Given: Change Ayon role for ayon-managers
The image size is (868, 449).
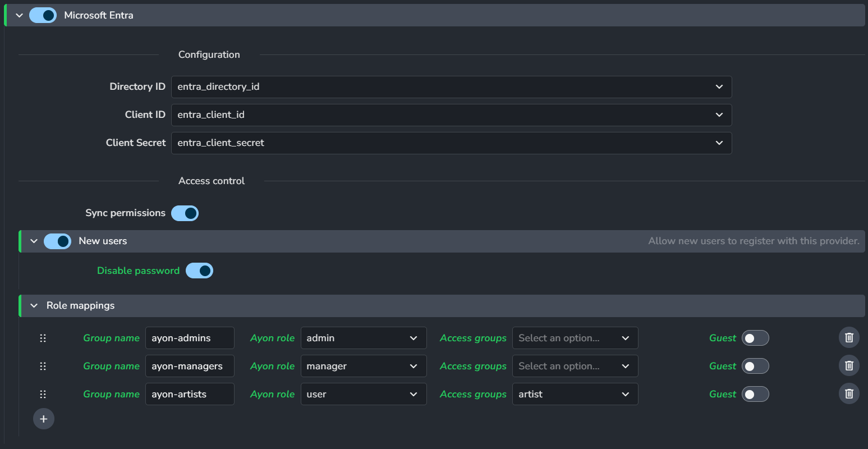Looking at the screenshot, I should point(364,366).
